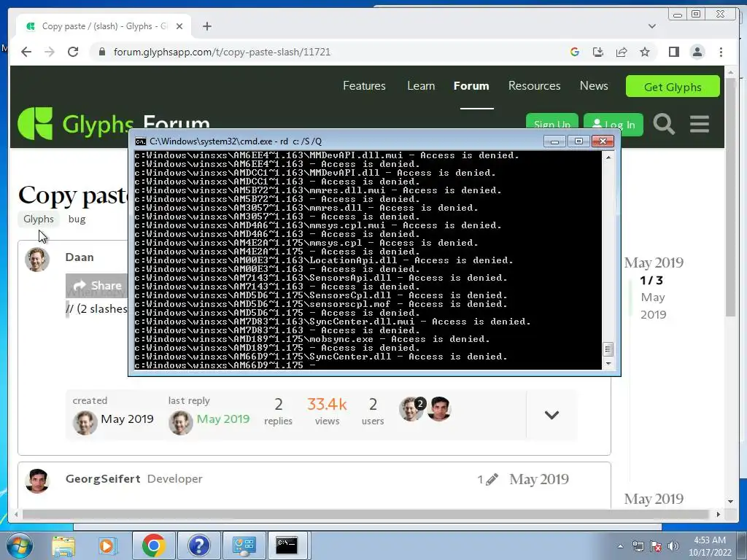Click Daan's avatar with badge 2
Viewport: 747px width, 560px height.
[411, 408]
